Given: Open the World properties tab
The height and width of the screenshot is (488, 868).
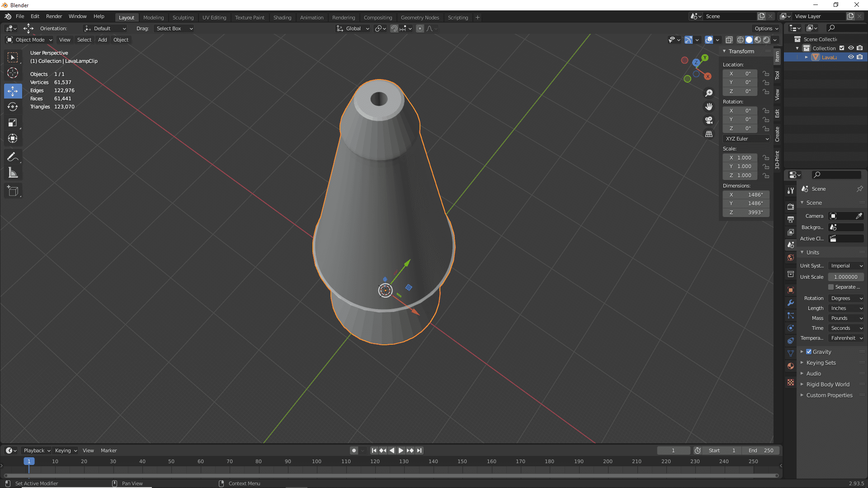Looking at the screenshot, I should 791,258.
